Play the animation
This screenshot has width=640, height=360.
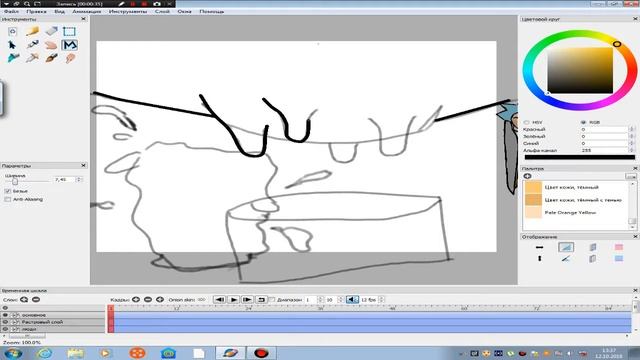[x=233, y=300]
